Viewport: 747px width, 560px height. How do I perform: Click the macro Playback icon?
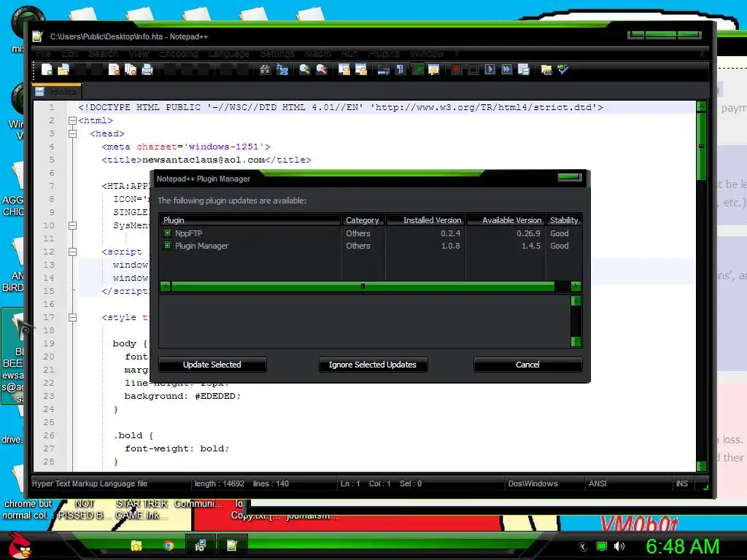[489, 69]
